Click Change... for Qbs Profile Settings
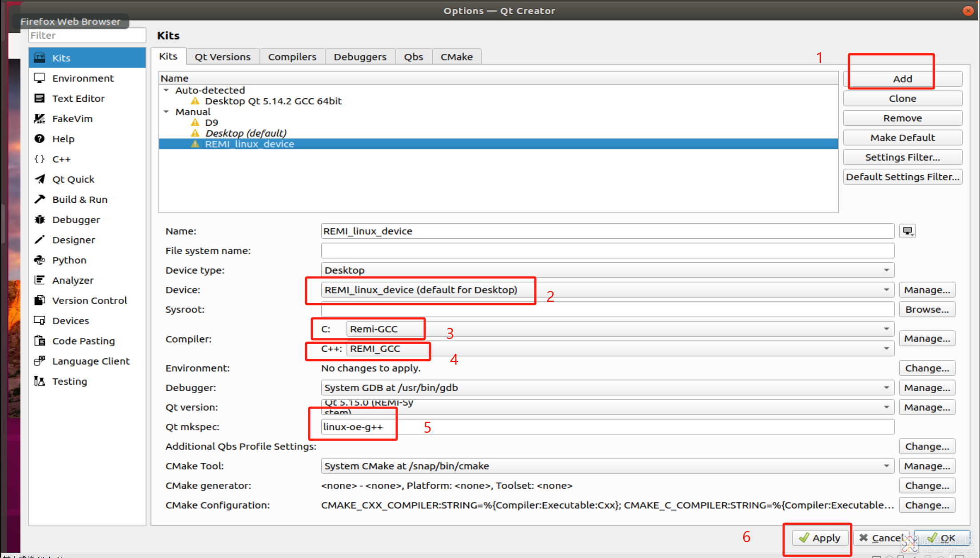This screenshot has height=558, width=980. (927, 446)
